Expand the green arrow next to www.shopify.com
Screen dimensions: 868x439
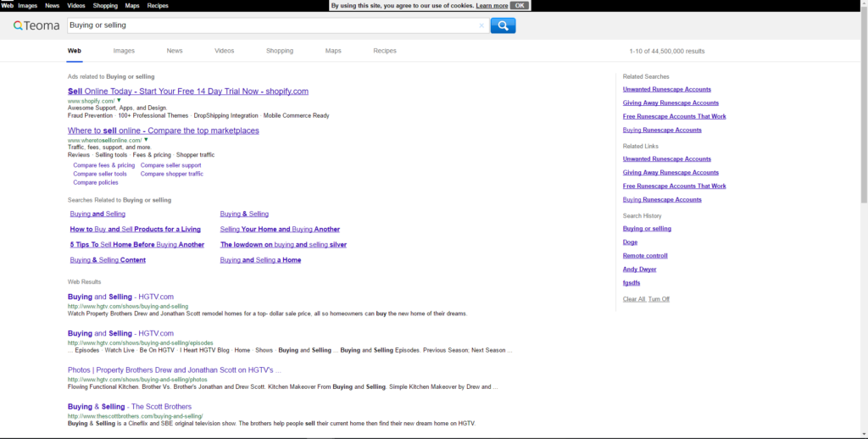(x=119, y=101)
